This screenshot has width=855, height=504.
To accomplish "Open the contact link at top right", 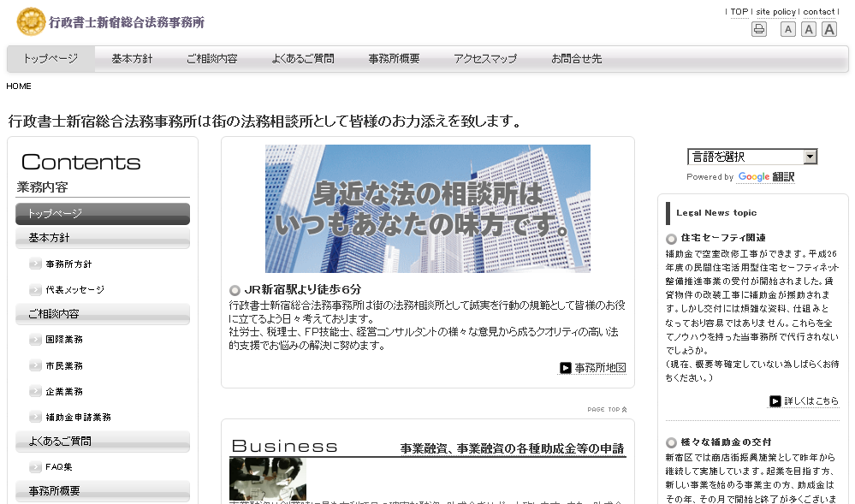I will click(x=818, y=11).
